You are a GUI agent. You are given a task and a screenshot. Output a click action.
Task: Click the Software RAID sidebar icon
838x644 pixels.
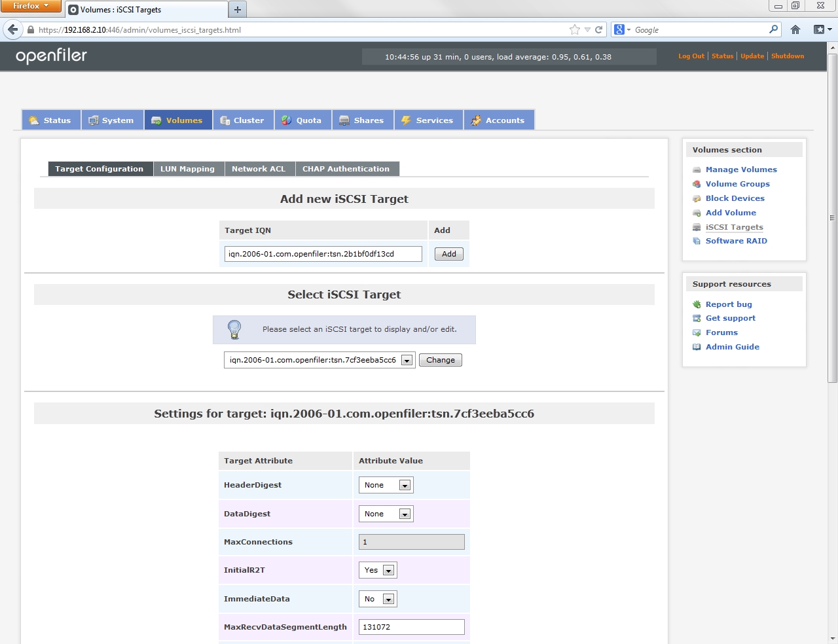pos(697,241)
